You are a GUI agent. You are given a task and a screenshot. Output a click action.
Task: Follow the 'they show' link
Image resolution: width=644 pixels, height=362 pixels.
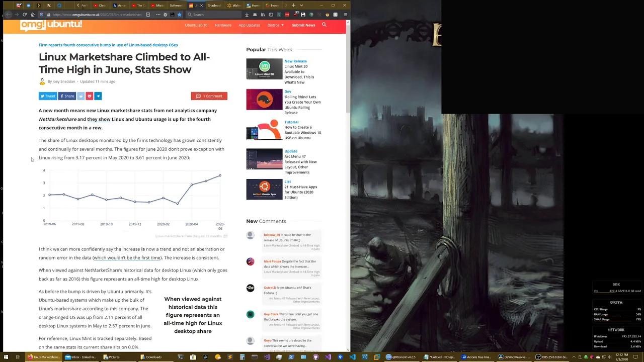(99, 119)
